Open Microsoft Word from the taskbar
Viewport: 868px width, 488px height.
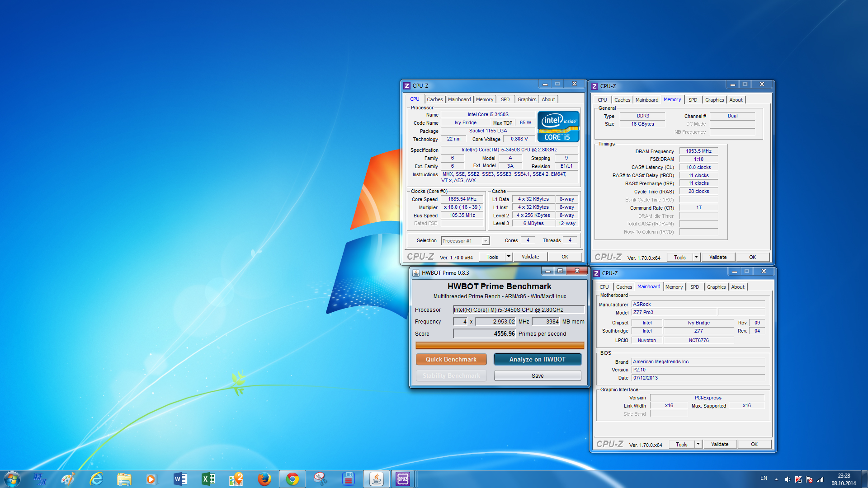point(180,479)
